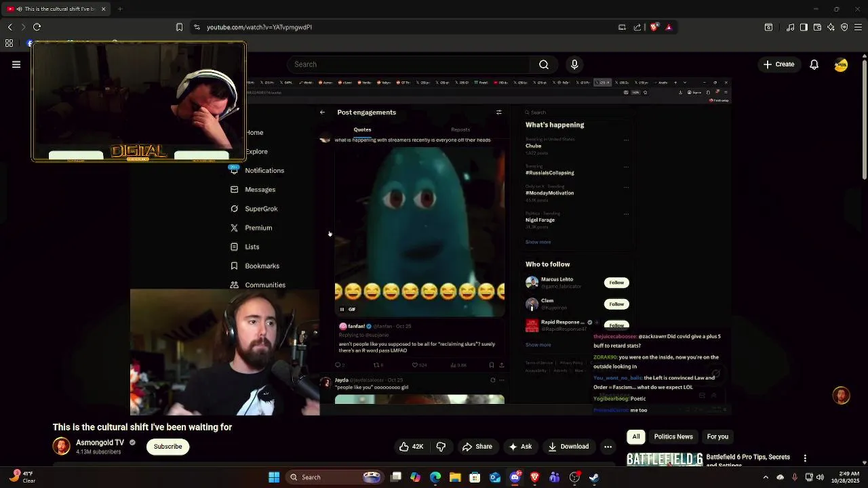Open a new browser tab
The width and height of the screenshot is (868, 488).
click(120, 9)
